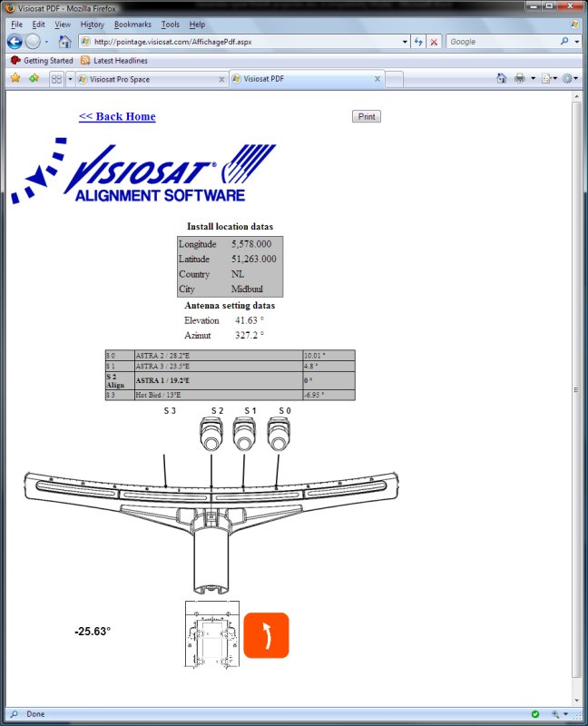
Task: Click the toolbar Print printer icon
Action: (520, 78)
